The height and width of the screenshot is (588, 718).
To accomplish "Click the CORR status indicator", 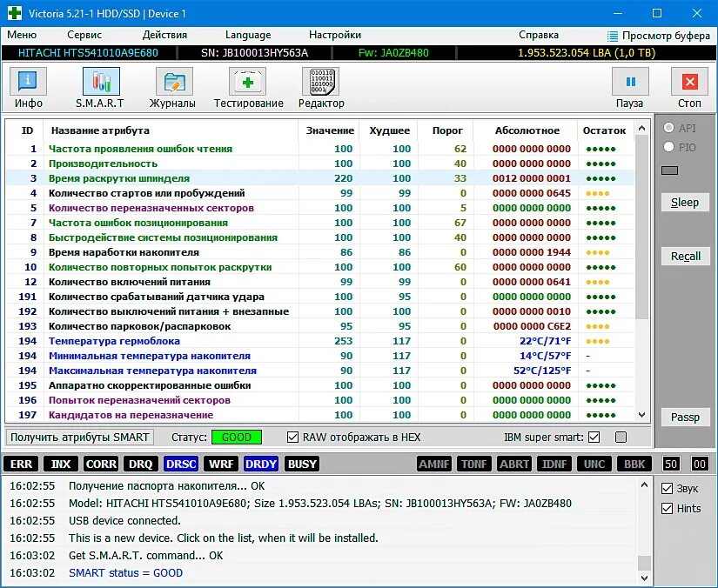I will [101, 464].
